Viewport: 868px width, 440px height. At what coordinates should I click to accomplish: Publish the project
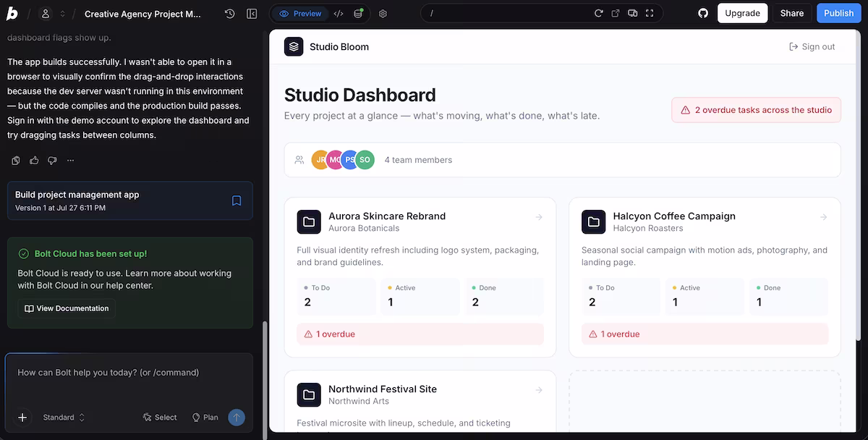[x=839, y=13]
